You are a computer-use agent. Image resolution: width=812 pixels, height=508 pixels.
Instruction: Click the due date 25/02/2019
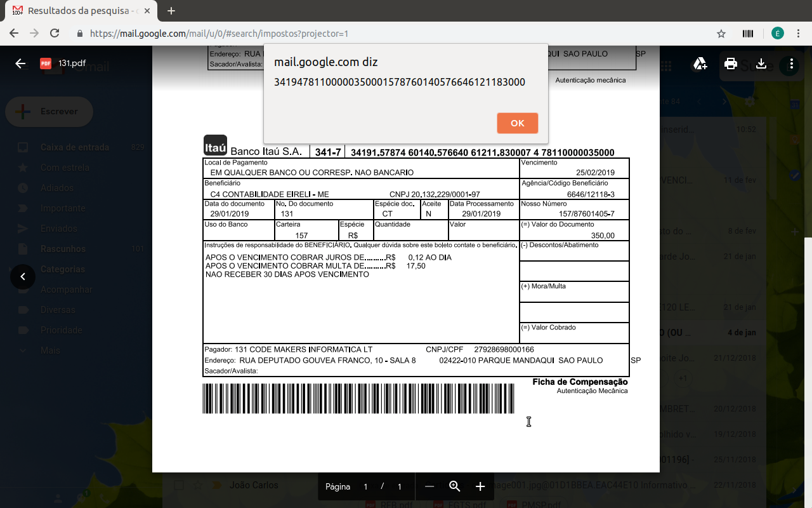(x=595, y=173)
